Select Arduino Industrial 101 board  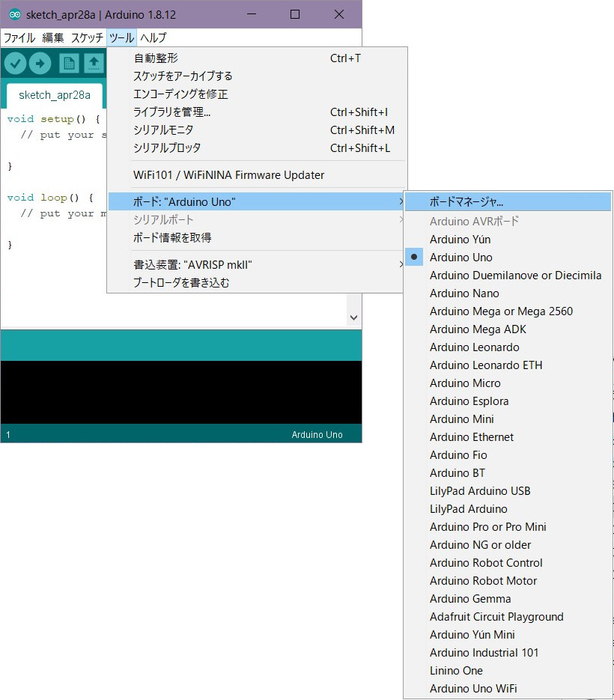coord(507,653)
